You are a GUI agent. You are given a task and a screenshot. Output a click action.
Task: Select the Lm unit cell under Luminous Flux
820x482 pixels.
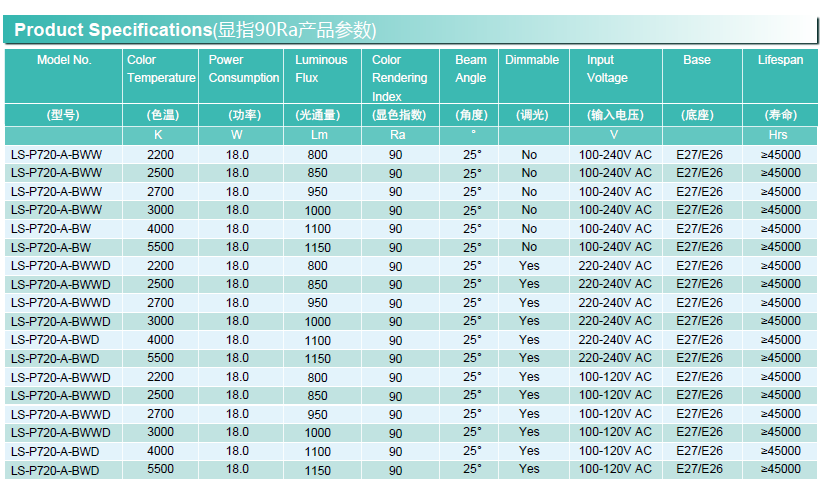pyautogui.click(x=319, y=135)
